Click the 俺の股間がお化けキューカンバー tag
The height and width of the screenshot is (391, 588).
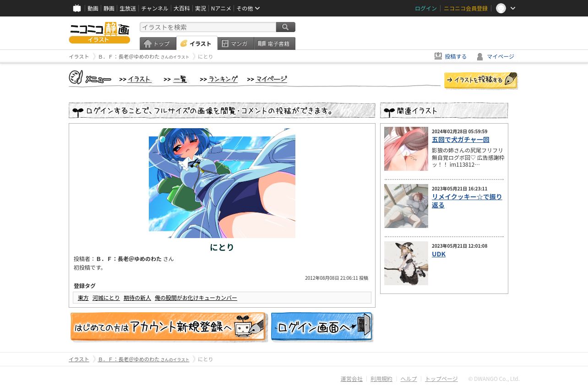(x=196, y=298)
